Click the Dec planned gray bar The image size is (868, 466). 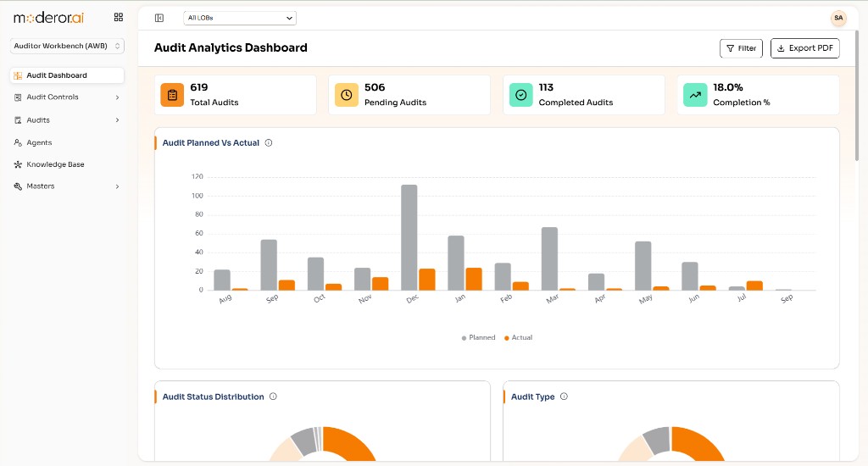(409, 237)
